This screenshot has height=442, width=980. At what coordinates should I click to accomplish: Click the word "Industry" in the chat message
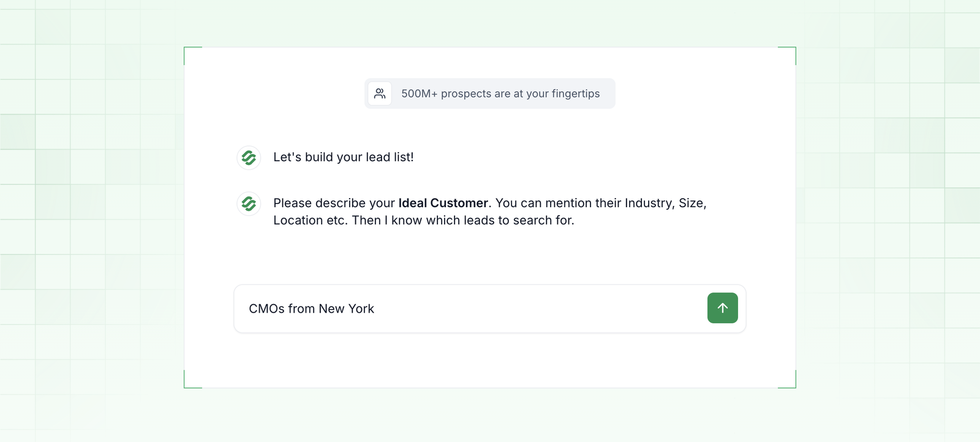point(649,204)
